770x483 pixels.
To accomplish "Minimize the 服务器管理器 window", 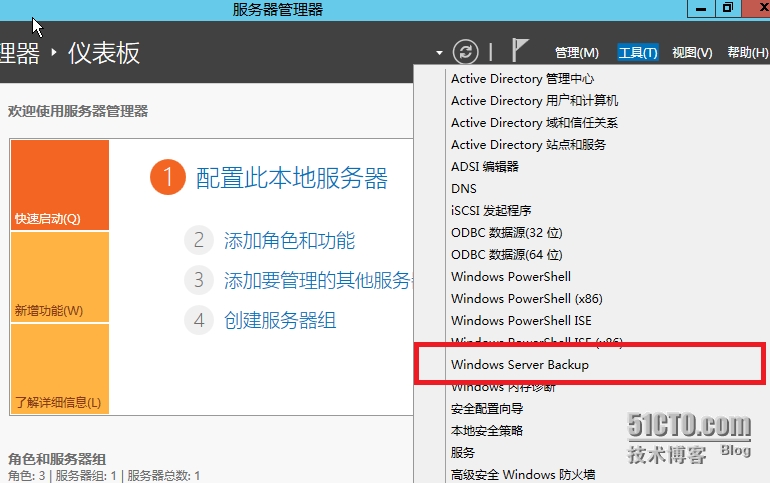I will coord(701,8).
